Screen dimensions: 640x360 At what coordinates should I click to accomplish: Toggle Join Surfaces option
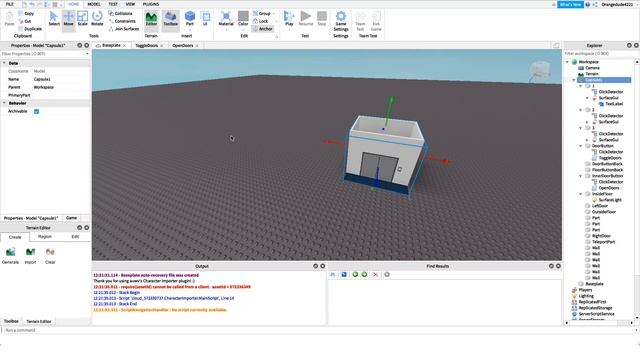124,29
